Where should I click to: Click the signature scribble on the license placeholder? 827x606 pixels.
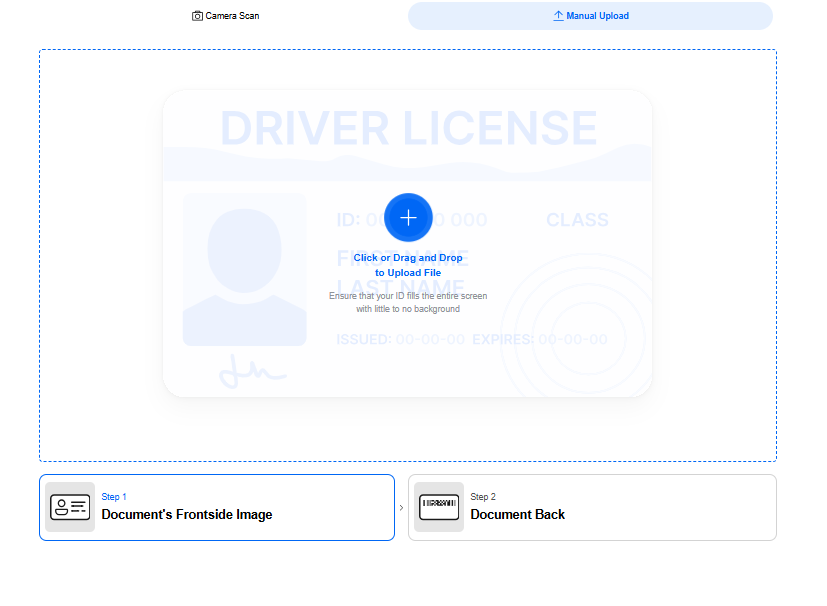(251, 371)
